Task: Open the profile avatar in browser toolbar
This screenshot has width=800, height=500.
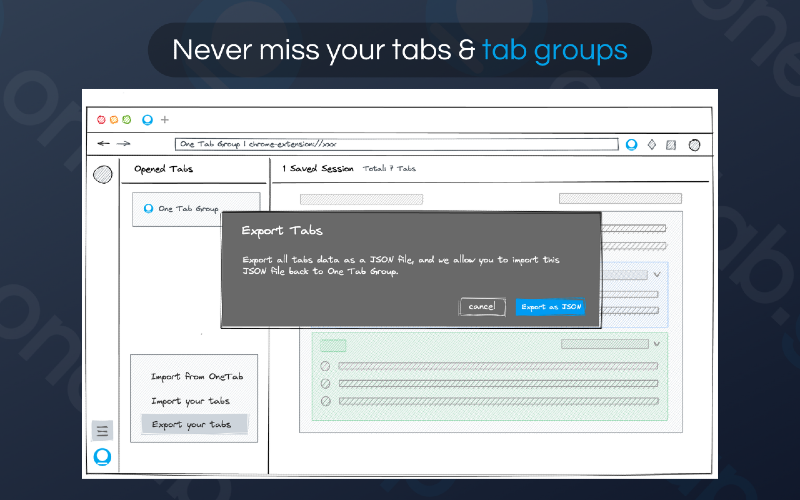Action: click(x=694, y=145)
